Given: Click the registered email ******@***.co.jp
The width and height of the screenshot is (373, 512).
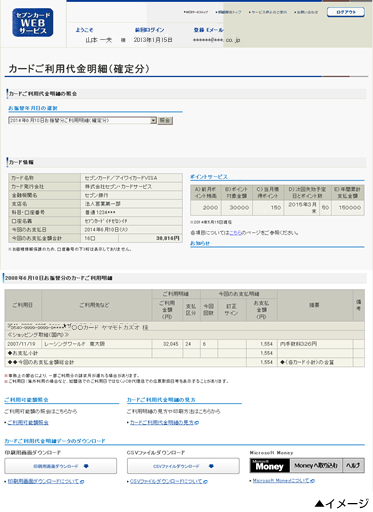Looking at the screenshot, I should [x=216, y=40].
